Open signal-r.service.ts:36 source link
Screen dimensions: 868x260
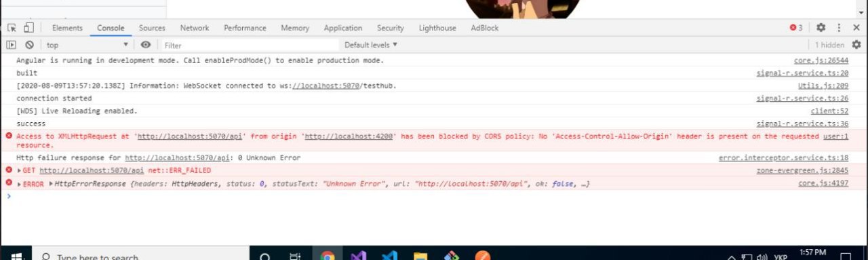[802, 124]
